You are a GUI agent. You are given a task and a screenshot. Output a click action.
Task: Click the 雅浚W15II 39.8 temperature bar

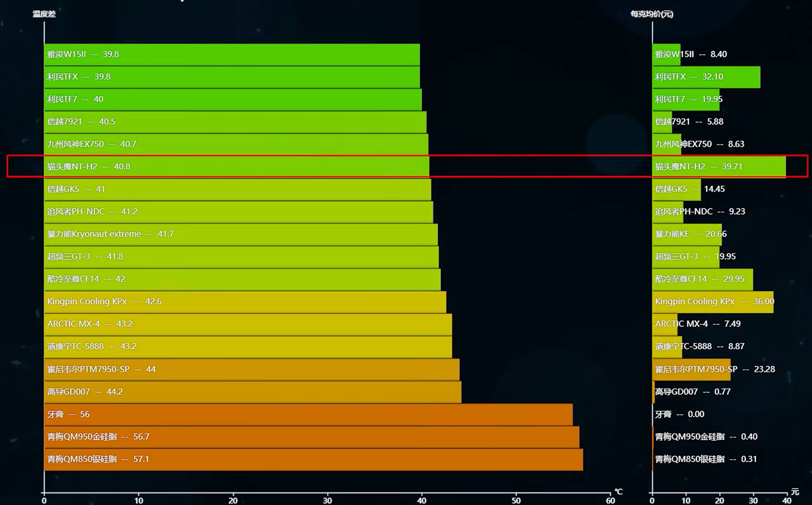[232, 54]
